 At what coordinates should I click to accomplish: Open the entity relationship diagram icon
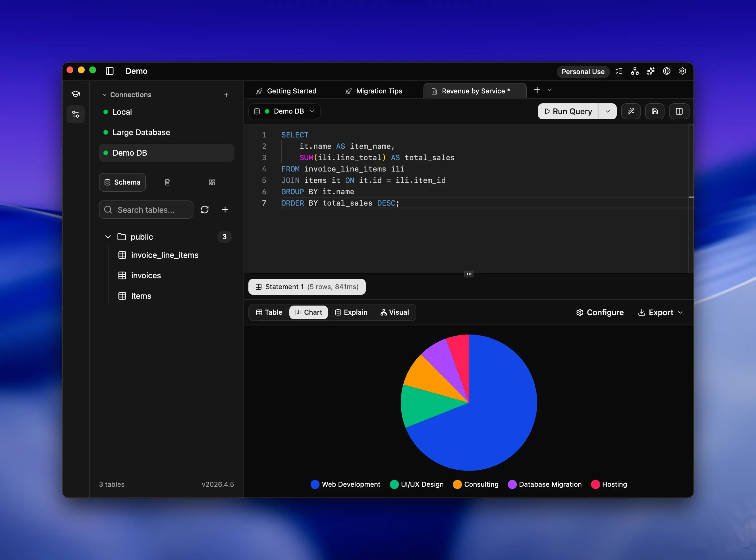pyautogui.click(x=635, y=71)
